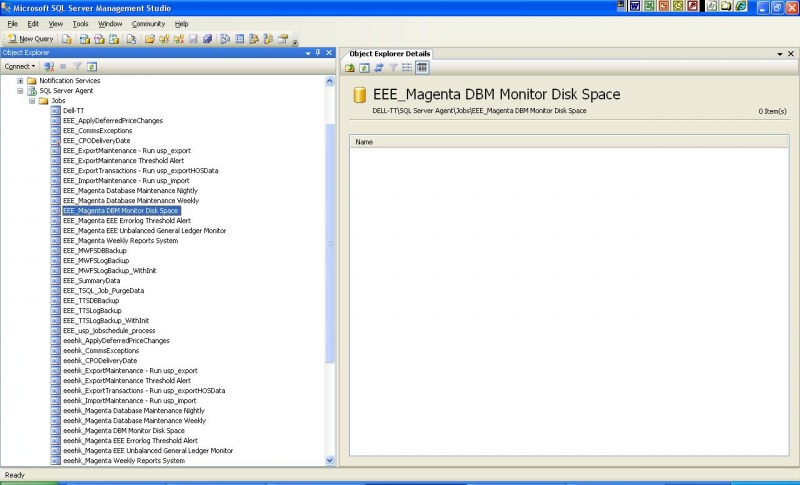The height and width of the screenshot is (485, 800).
Task: Click the Registered Servers icon in main toolbar
Action: pos(225,39)
